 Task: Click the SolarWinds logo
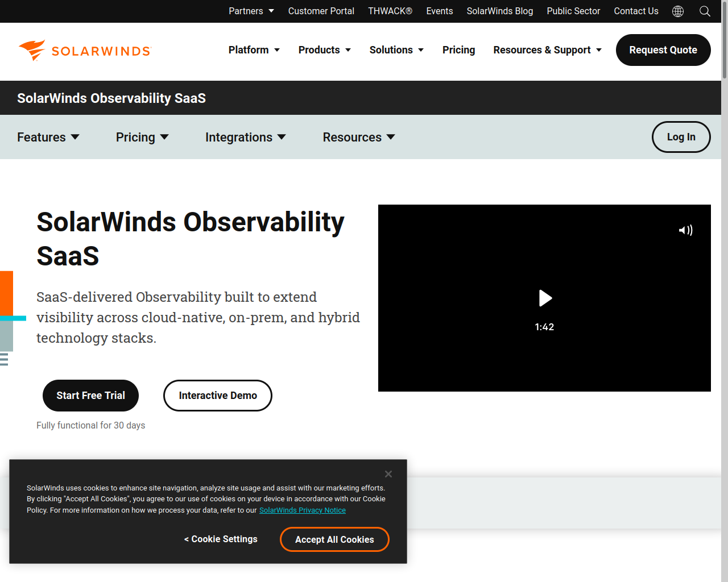[x=84, y=51]
